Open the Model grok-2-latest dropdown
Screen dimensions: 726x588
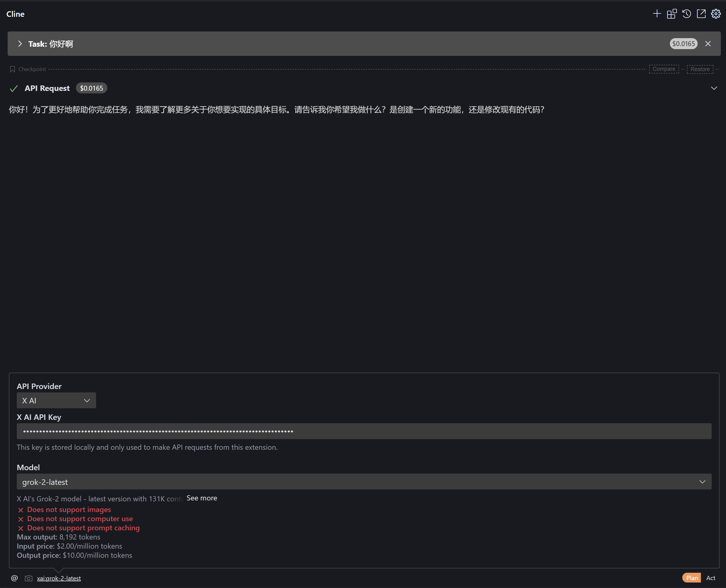click(364, 482)
